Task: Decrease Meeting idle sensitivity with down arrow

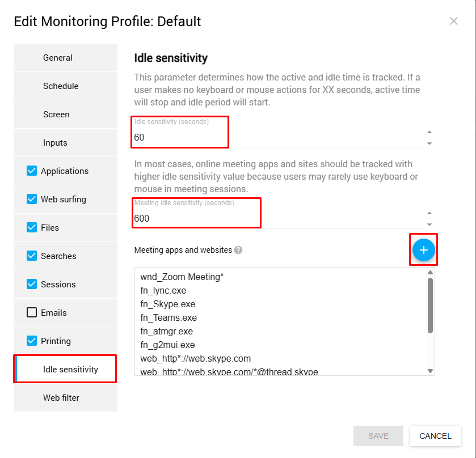Action: coord(429,224)
